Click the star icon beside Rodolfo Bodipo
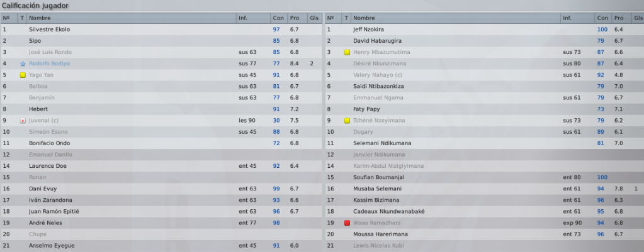This screenshot has height=252, width=644. (23, 64)
